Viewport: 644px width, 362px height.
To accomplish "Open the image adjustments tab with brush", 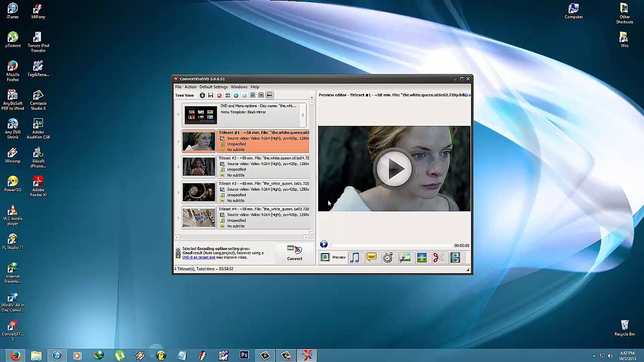I will coord(405,257).
